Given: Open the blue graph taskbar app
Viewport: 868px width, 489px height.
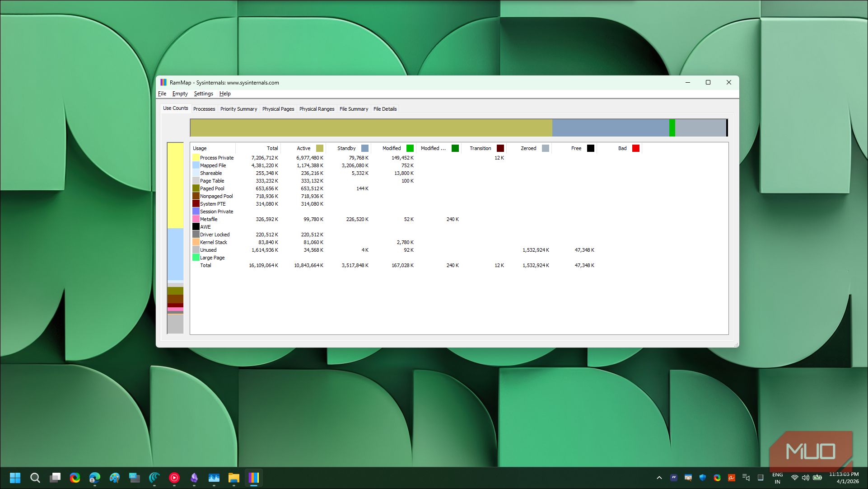Looking at the screenshot, I should 214,478.
